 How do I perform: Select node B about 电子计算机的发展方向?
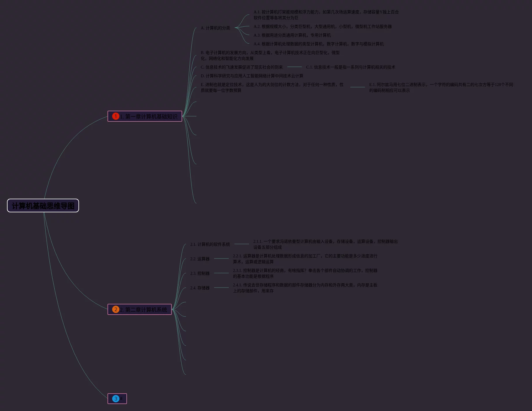coord(270,55)
